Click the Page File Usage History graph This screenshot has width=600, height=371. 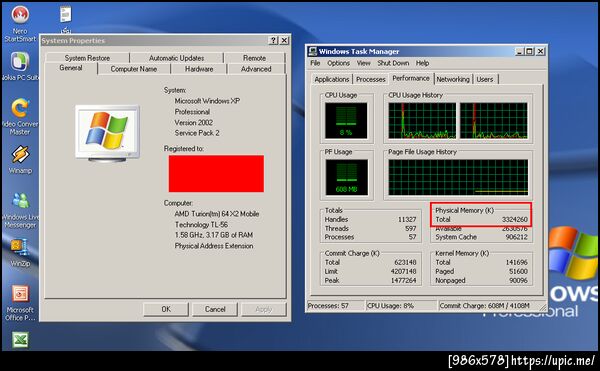[458, 177]
